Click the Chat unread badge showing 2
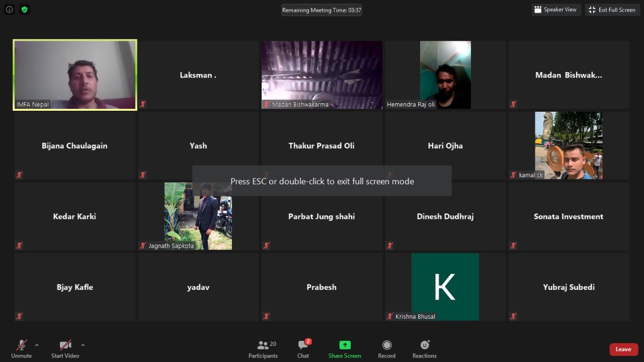The width and height of the screenshot is (644, 362). pos(308,341)
